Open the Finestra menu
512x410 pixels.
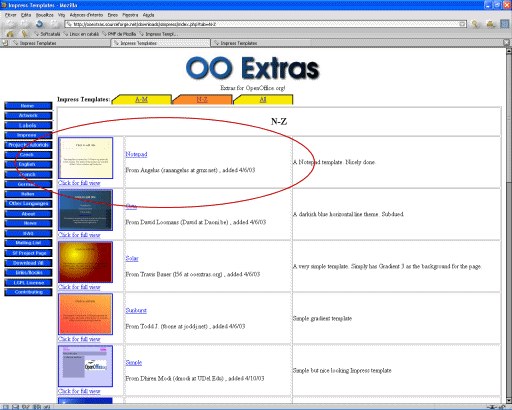(130, 15)
